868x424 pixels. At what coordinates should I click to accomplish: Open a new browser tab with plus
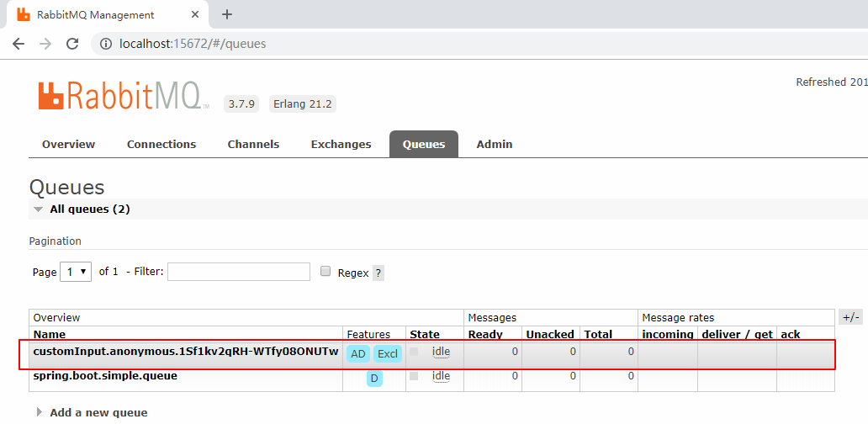click(227, 14)
